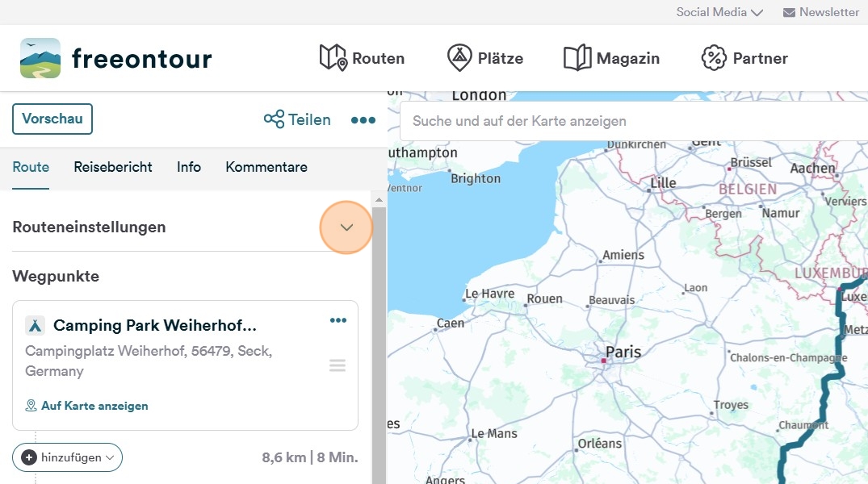
Task: Open the Kommentare tab
Action: click(266, 167)
